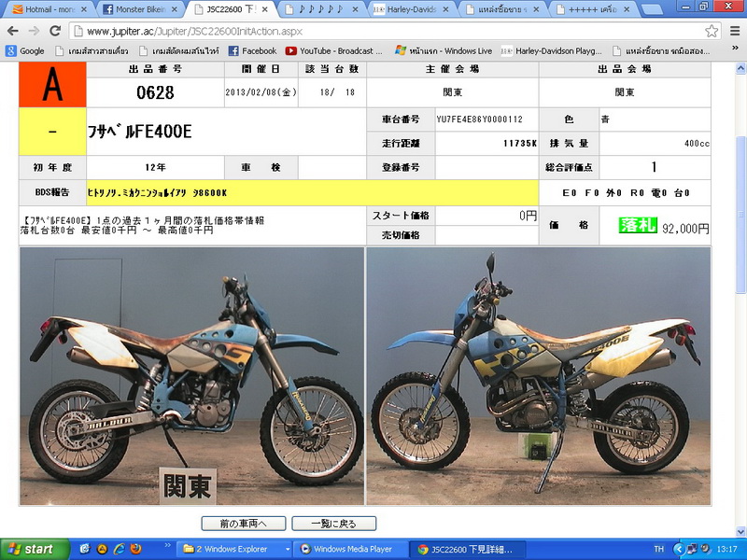Switch to Windows Media Player in taskbar
The image size is (747, 560).
click(350, 549)
